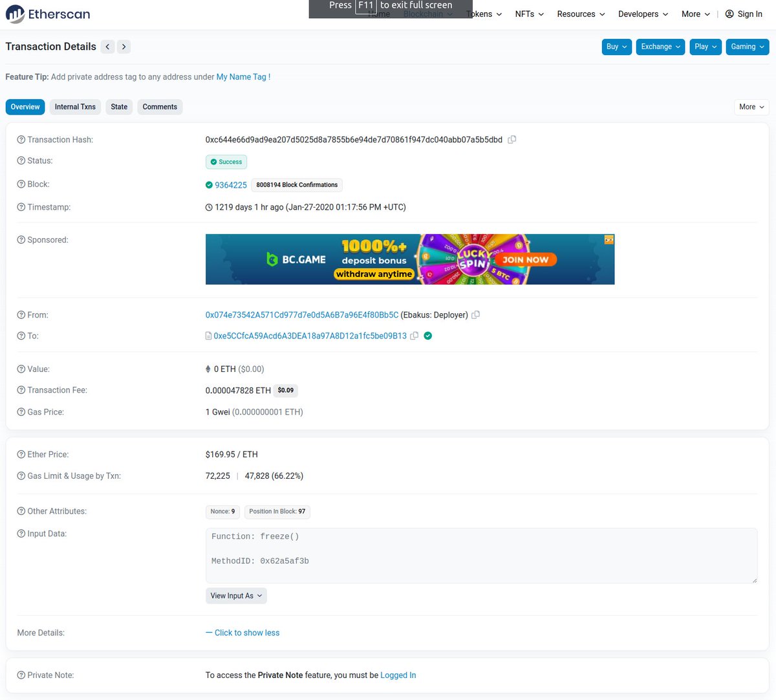The width and height of the screenshot is (776, 700).
Task: Click help icon beside To
Action: click(x=21, y=336)
